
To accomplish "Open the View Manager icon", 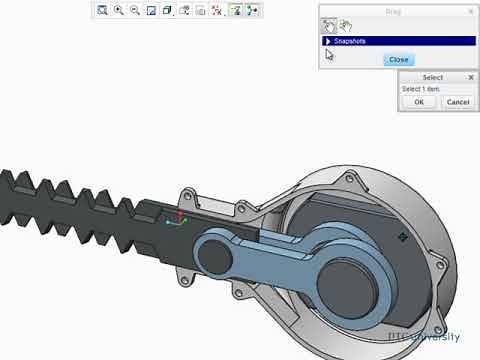I will pos(200,10).
